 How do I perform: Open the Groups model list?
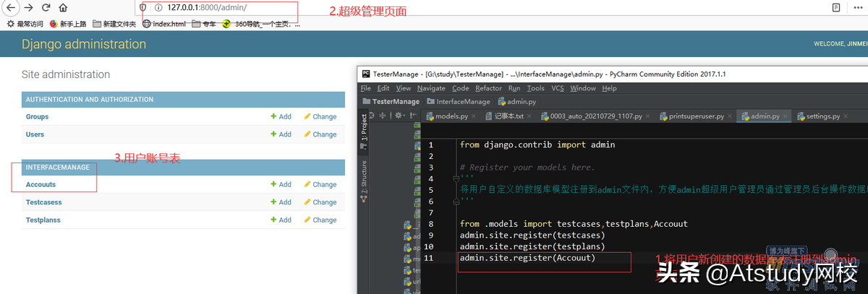38,116
